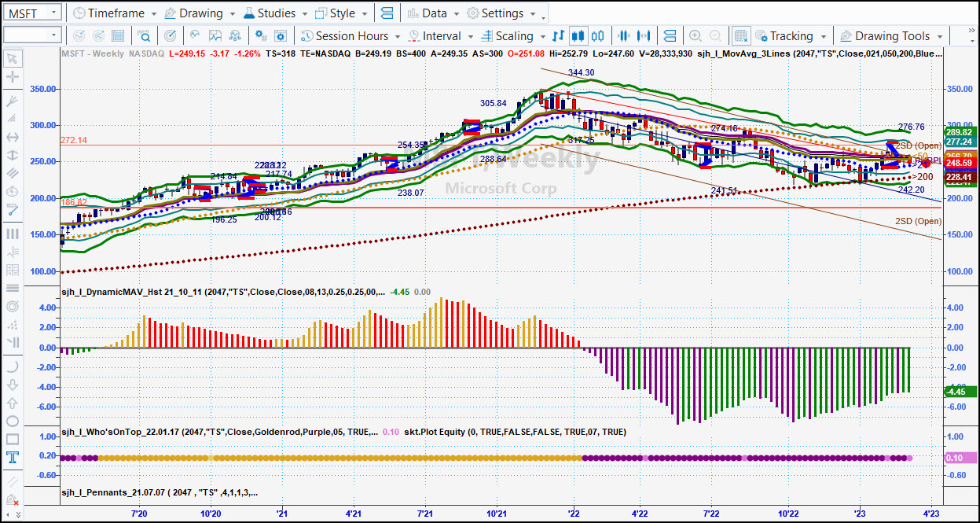This screenshot has height=523, width=980.
Task: Click the skt.Plot Equity label
Action: 516,432
